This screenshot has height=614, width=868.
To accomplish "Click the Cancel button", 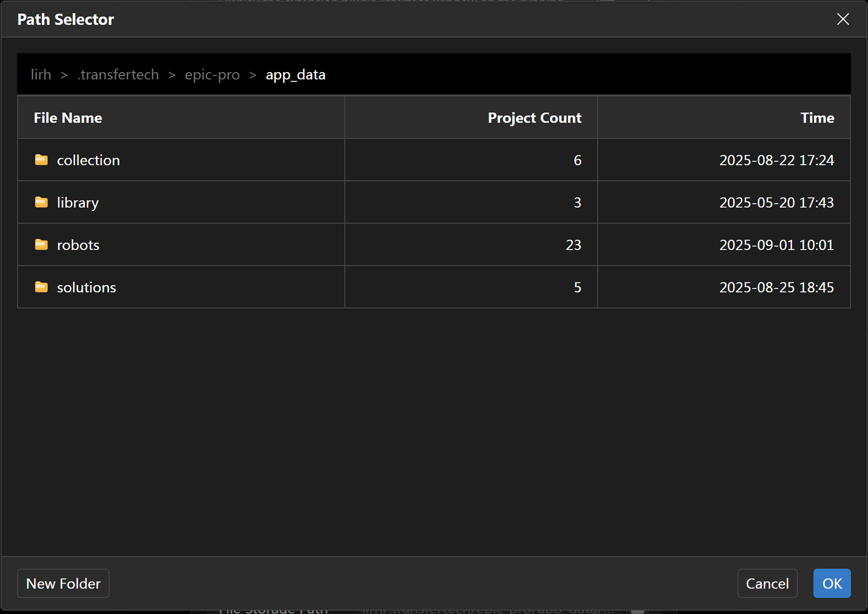I will 767,583.
